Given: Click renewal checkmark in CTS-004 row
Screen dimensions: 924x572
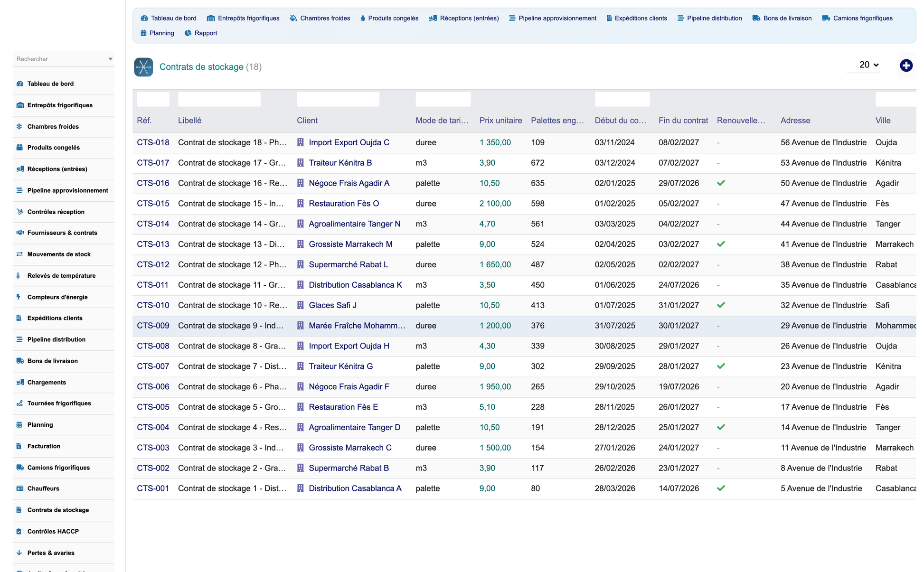Looking at the screenshot, I should (721, 427).
